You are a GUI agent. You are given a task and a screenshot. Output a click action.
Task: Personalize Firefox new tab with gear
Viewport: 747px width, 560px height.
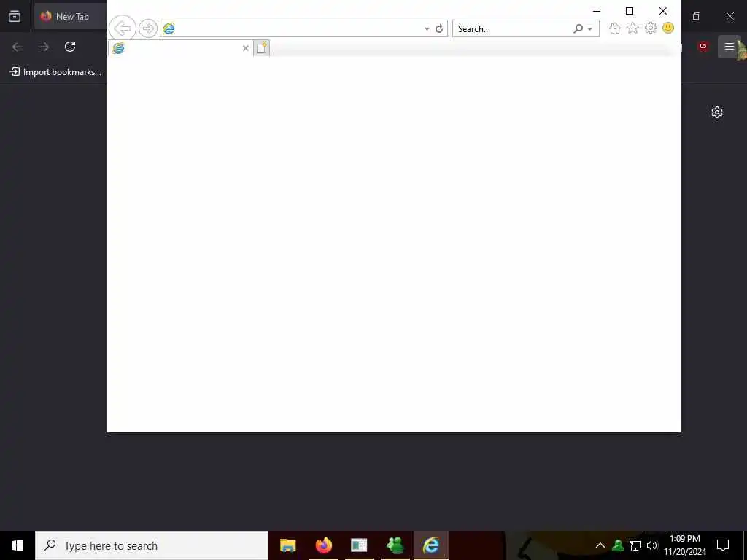point(717,112)
